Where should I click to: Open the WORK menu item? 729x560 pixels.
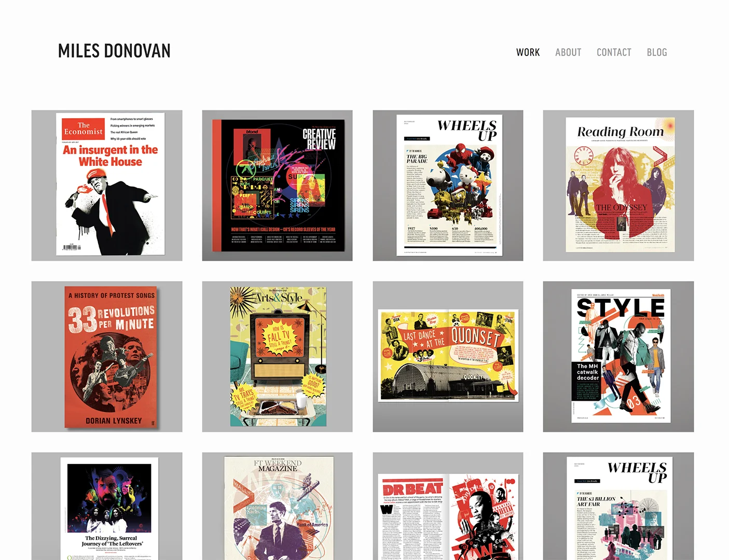click(528, 52)
